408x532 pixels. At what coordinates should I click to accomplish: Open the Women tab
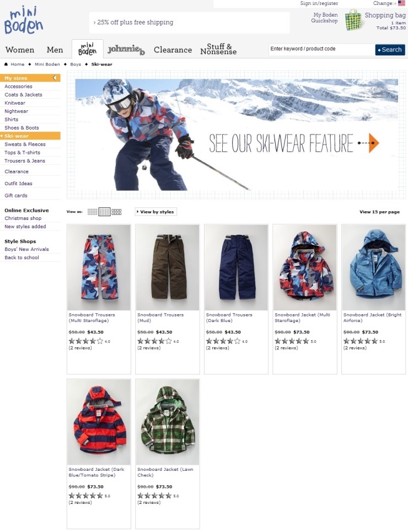click(x=20, y=50)
